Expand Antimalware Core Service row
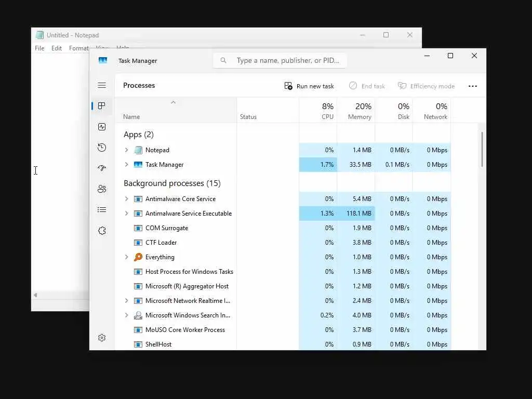The image size is (532, 399). (x=127, y=199)
